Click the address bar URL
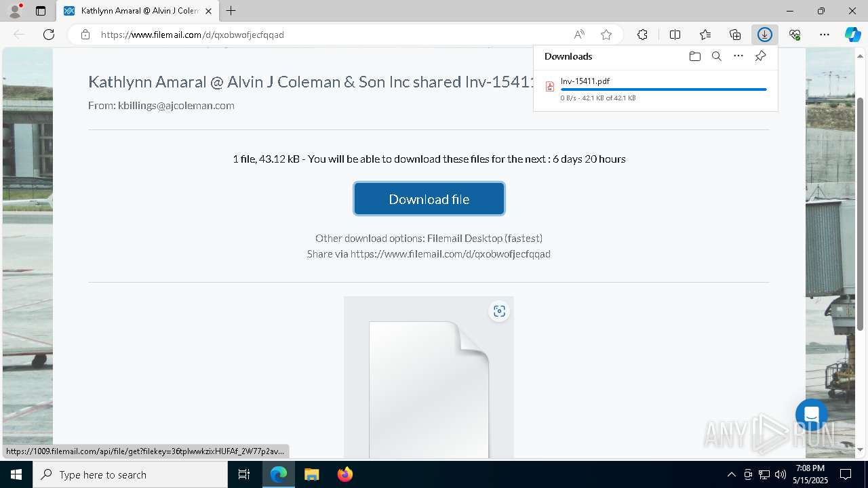Viewport: 868px width, 488px height. (193, 35)
